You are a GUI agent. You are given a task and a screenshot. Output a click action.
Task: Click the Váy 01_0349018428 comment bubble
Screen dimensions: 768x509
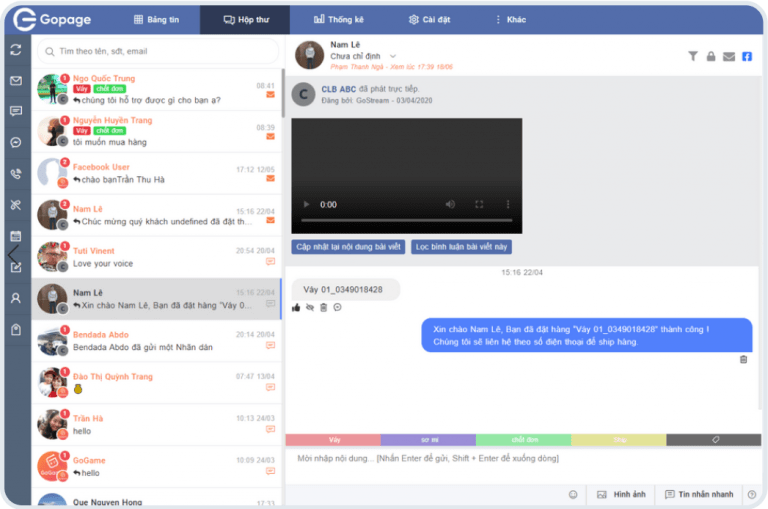(345, 290)
